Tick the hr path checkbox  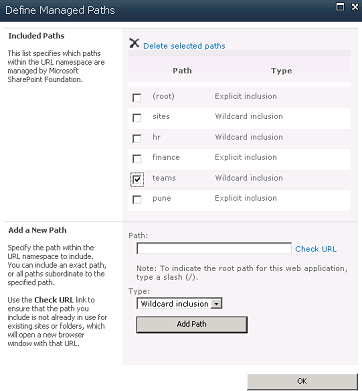pyautogui.click(x=137, y=138)
